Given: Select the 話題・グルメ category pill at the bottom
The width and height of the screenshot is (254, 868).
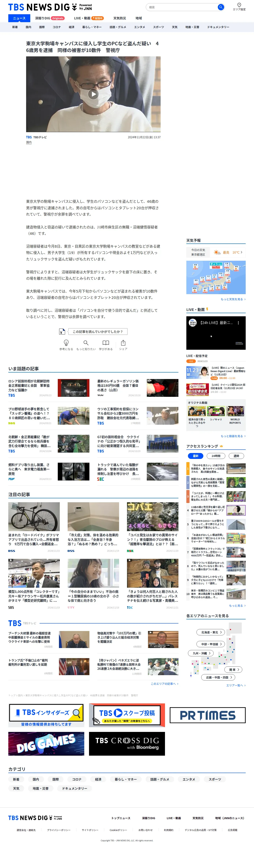Looking at the screenshot, I should tap(160, 779).
